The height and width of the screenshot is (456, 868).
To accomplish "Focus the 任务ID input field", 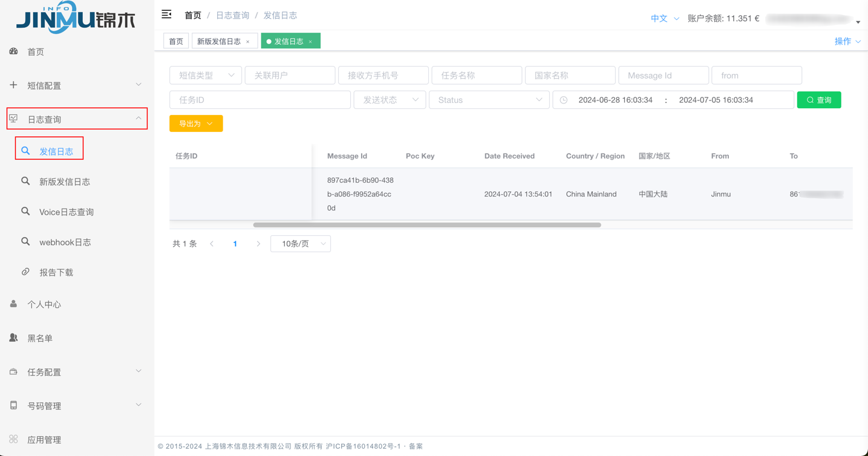I will pyautogui.click(x=260, y=100).
